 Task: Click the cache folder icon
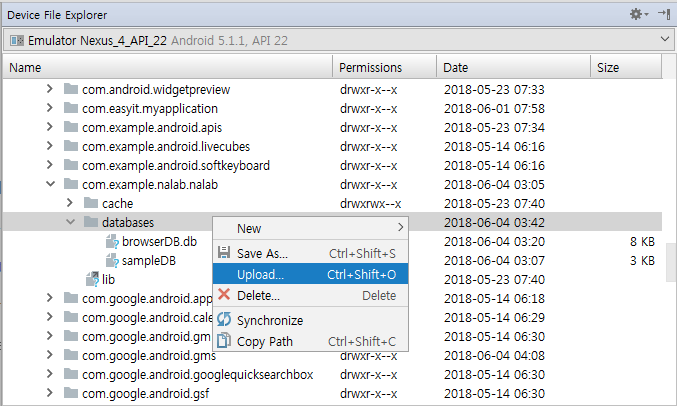coord(91,203)
